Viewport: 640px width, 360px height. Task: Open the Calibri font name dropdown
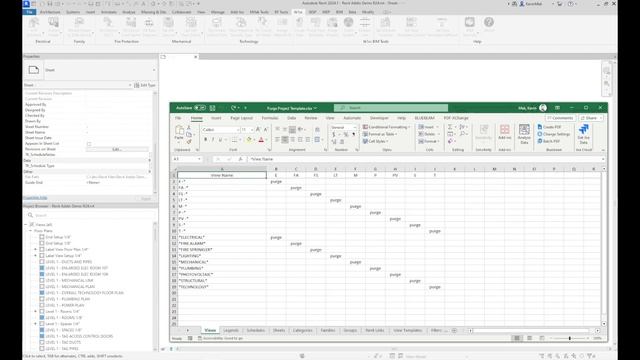pyautogui.click(x=238, y=130)
